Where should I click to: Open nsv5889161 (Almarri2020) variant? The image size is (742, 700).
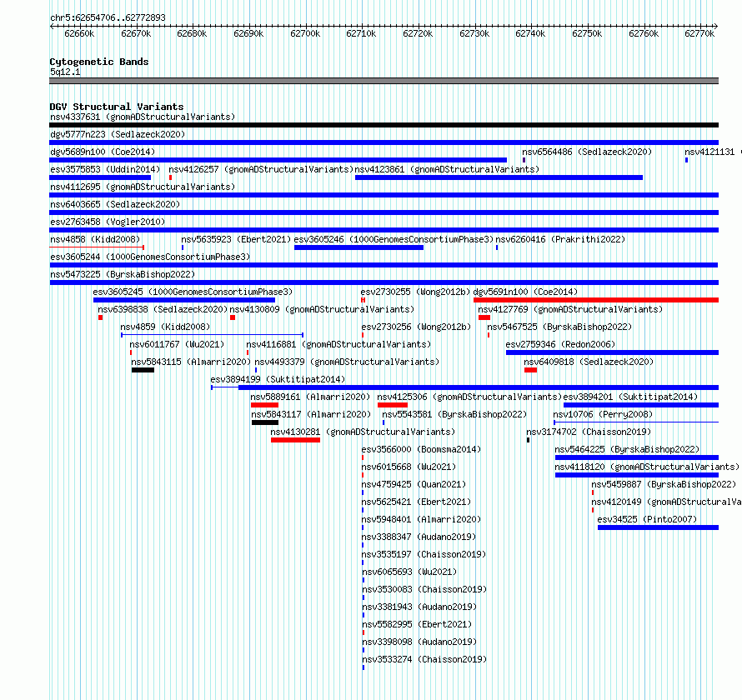(x=310, y=397)
